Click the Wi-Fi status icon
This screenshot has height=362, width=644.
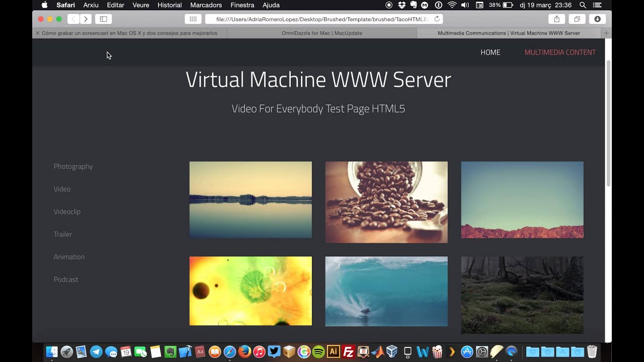tap(452, 5)
